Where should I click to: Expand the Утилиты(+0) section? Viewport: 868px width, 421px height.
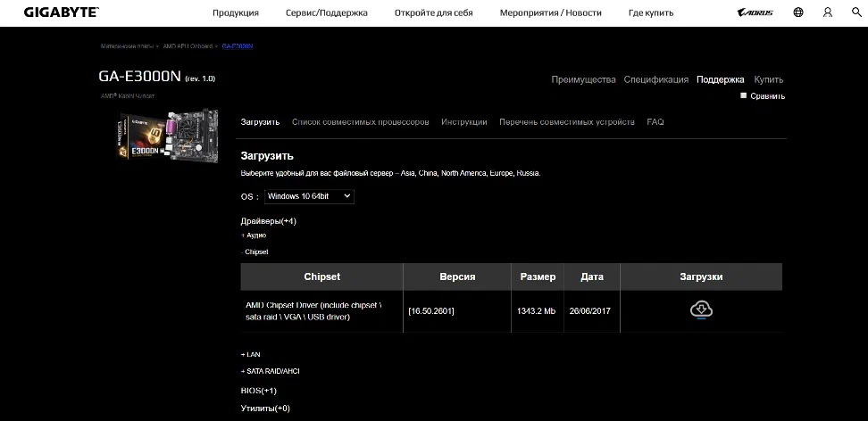coord(265,409)
